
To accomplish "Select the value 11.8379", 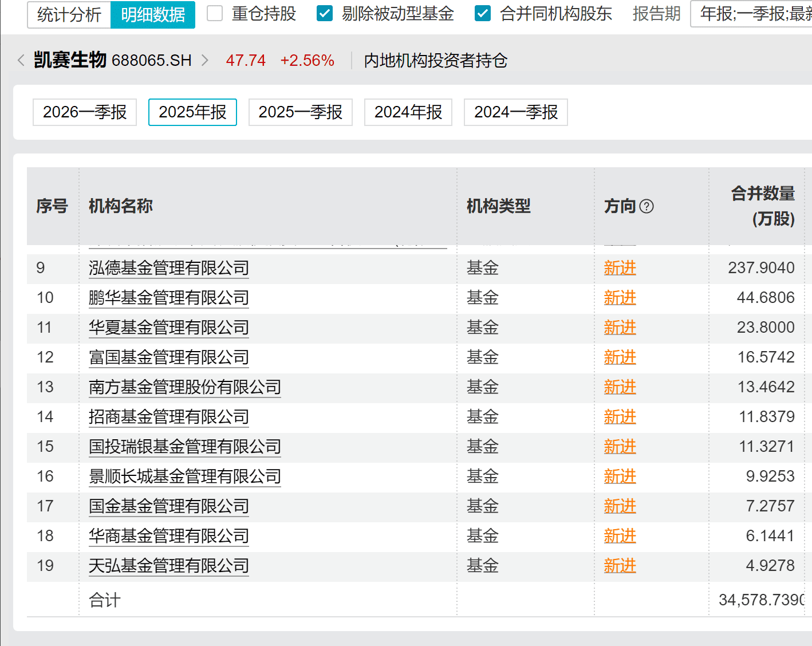I will (x=767, y=417).
